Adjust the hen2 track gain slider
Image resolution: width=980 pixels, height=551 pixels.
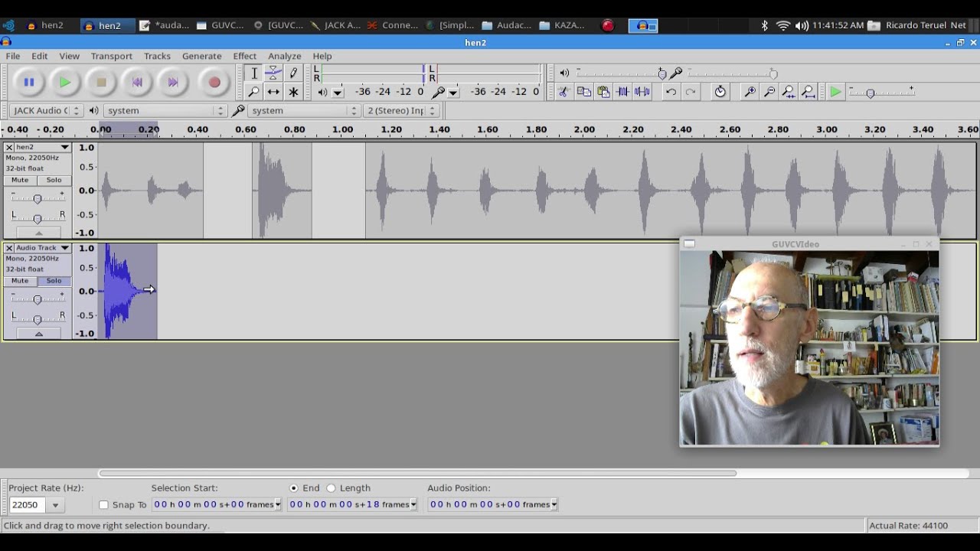click(x=38, y=199)
